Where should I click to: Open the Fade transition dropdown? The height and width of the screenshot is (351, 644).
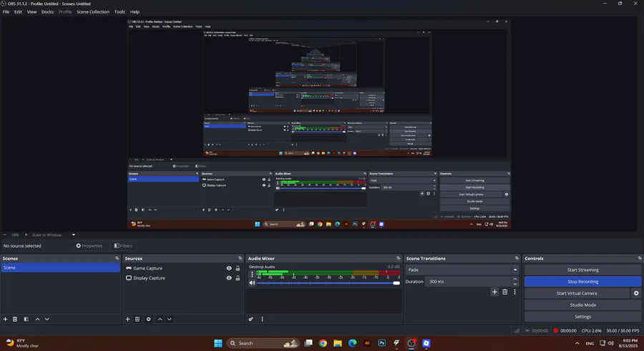point(462,270)
